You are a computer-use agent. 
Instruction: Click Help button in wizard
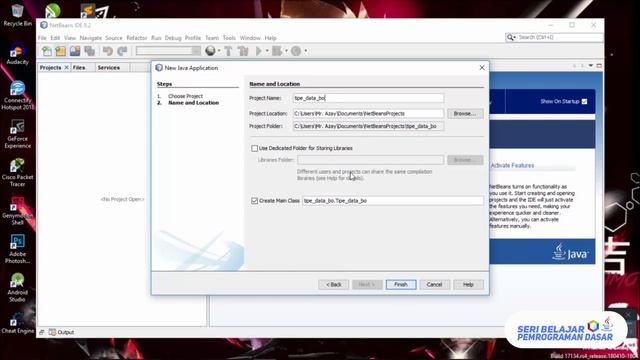(468, 284)
